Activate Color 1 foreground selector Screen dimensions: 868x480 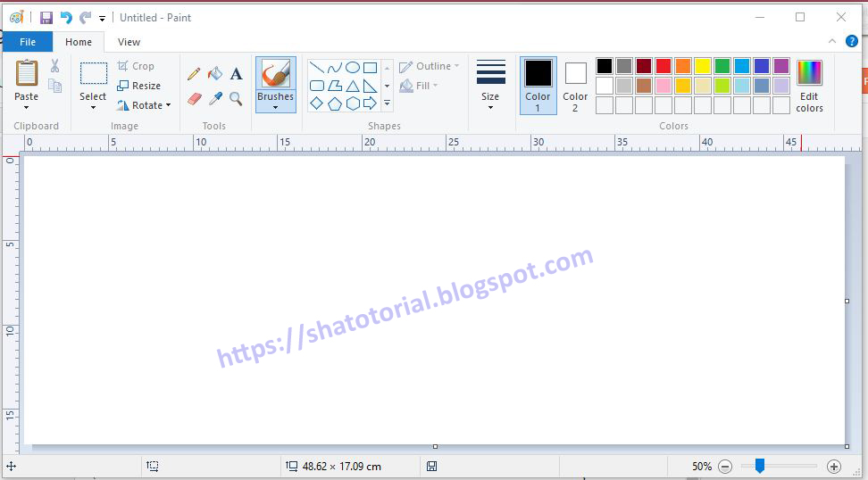click(538, 85)
